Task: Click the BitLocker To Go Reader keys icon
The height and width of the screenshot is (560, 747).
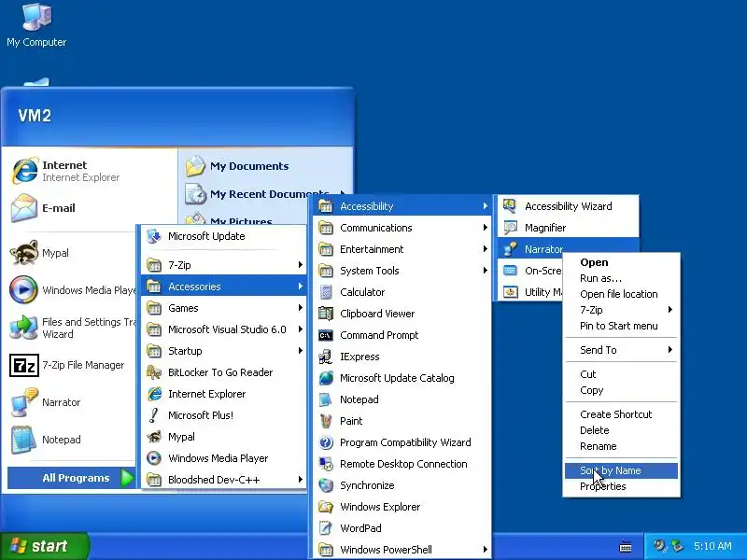Action: click(154, 372)
